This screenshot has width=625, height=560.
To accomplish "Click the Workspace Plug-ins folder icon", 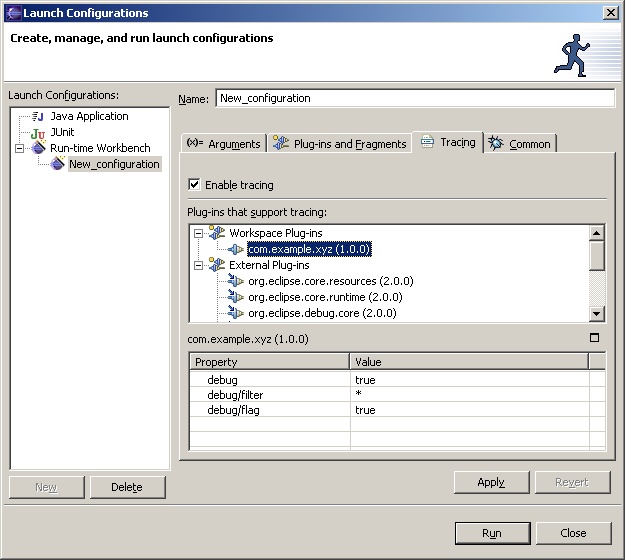I will click(217, 233).
